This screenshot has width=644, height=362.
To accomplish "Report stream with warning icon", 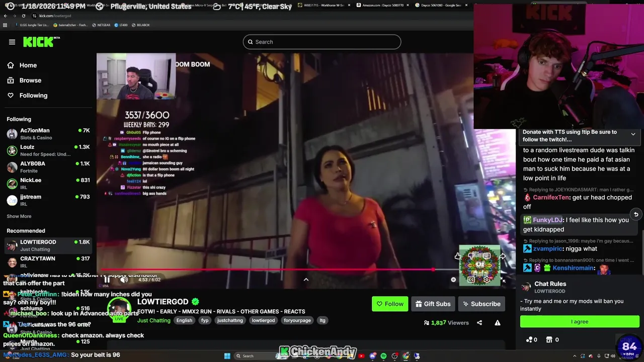I will (497, 323).
